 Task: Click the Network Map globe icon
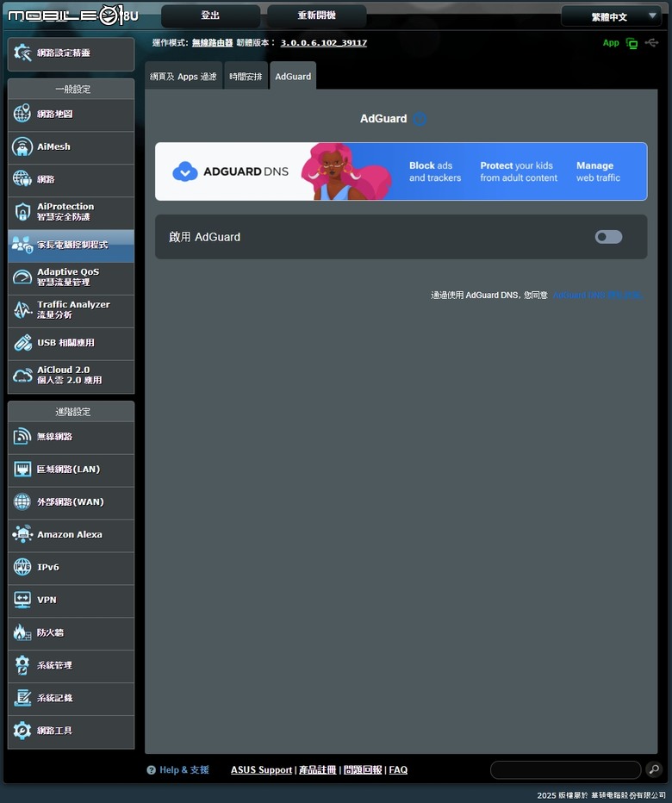pos(22,114)
